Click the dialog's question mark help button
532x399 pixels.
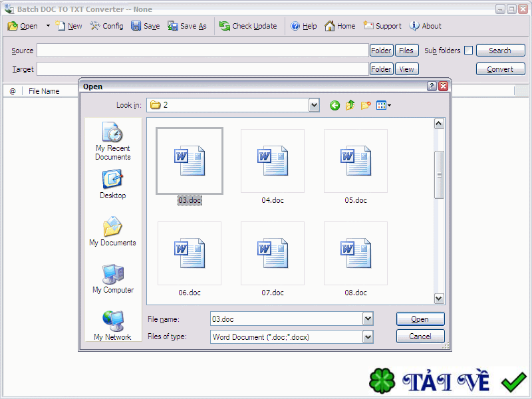click(431, 86)
